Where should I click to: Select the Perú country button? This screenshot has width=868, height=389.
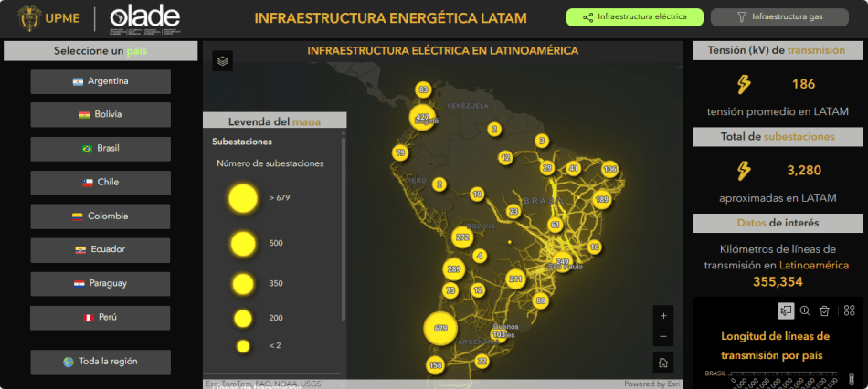(x=101, y=318)
